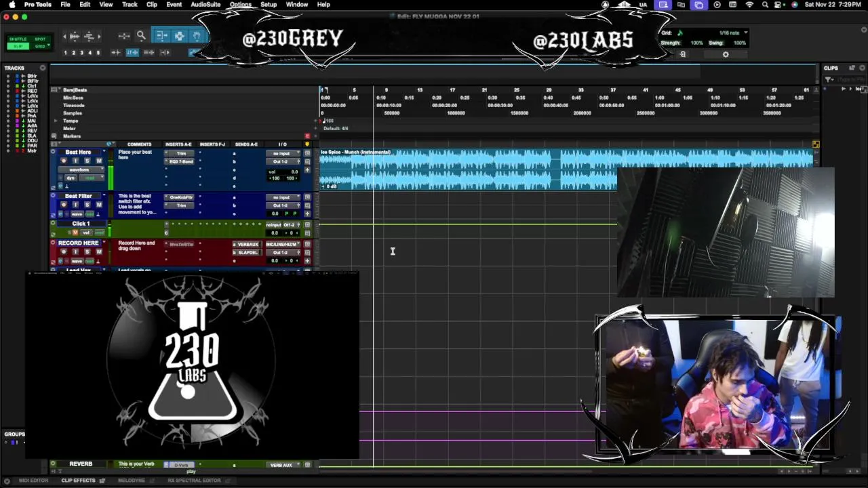Image resolution: width=868 pixels, height=488 pixels.
Task: Open the Window menu
Action: pyautogui.click(x=297, y=5)
